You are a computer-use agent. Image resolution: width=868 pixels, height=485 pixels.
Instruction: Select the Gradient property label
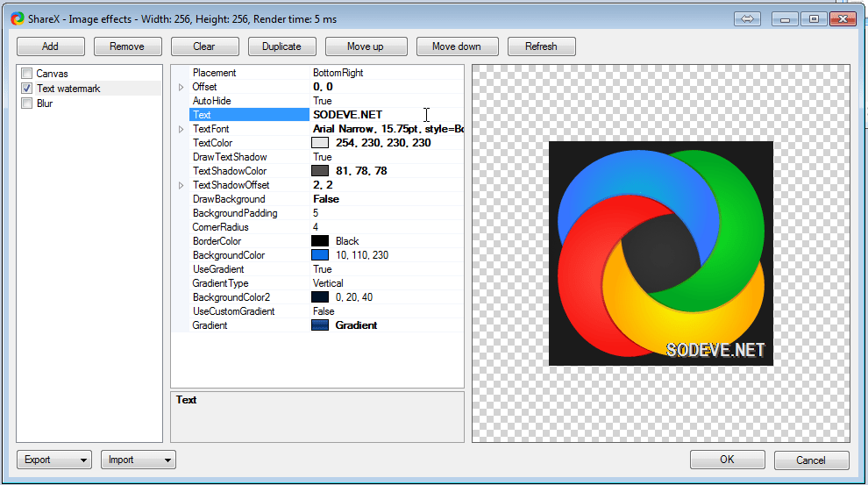(x=210, y=325)
